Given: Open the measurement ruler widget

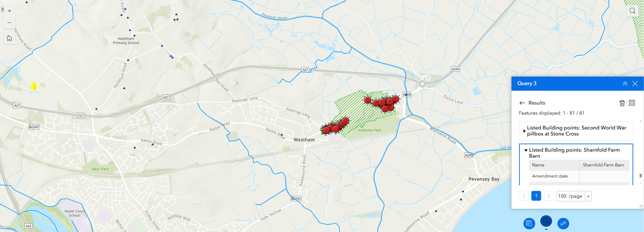Looking at the screenshot, I should tap(563, 223).
